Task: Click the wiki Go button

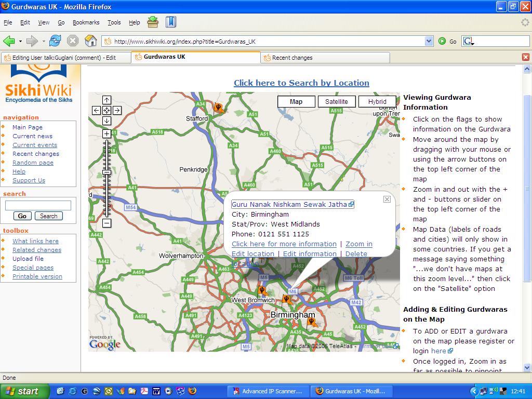Action: point(22,216)
